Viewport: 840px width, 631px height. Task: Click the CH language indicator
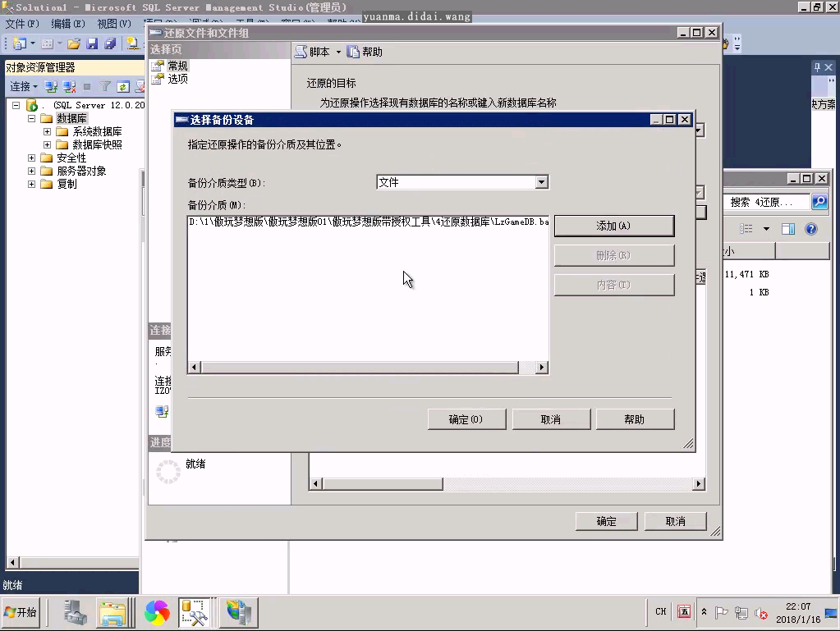661,612
